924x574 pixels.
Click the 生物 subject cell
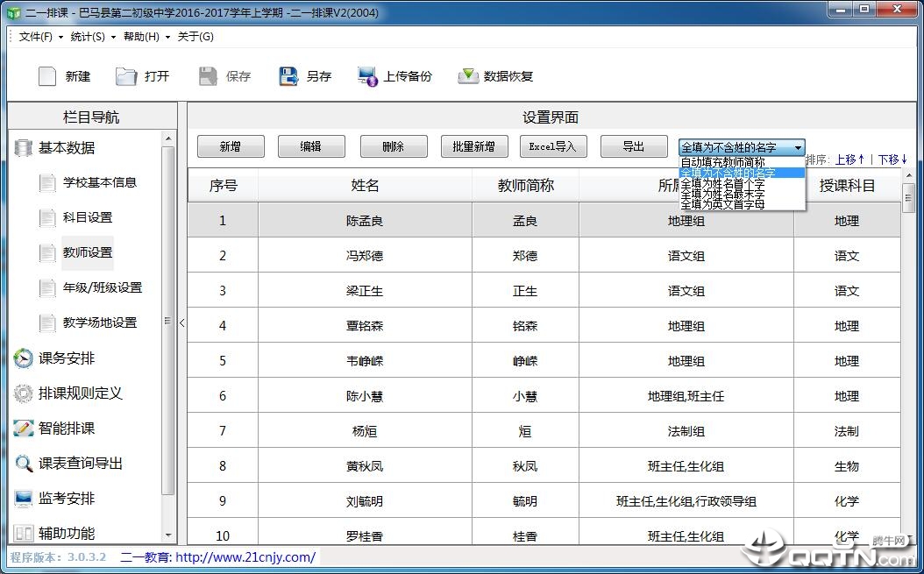pyautogui.click(x=847, y=466)
